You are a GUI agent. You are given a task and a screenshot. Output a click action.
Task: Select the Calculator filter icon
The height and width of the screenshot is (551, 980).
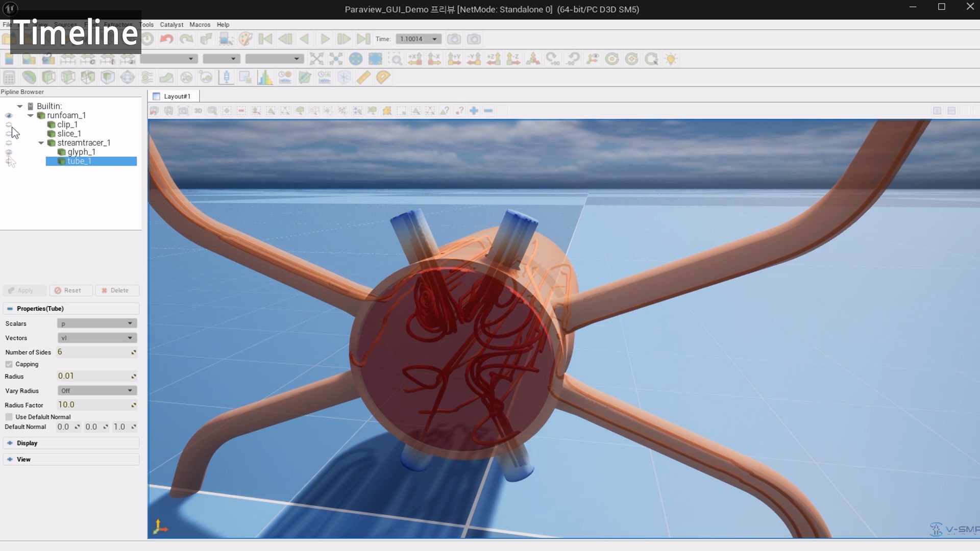coord(9,78)
